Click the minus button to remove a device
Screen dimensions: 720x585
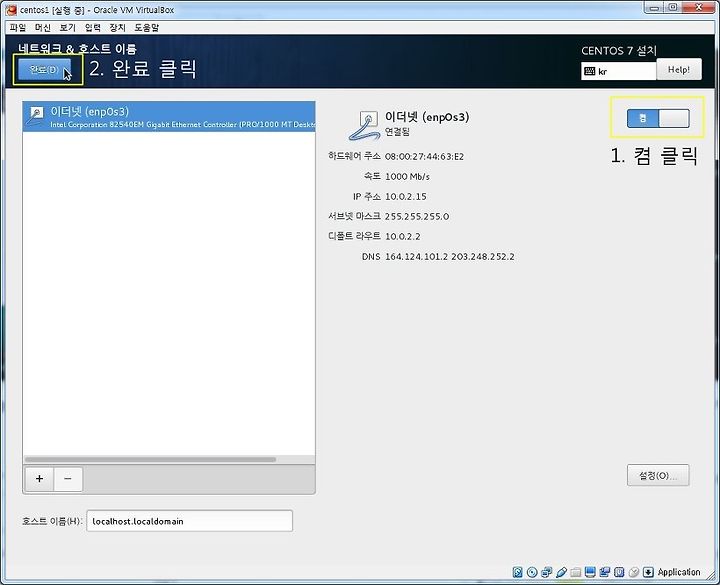click(x=68, y=479)
